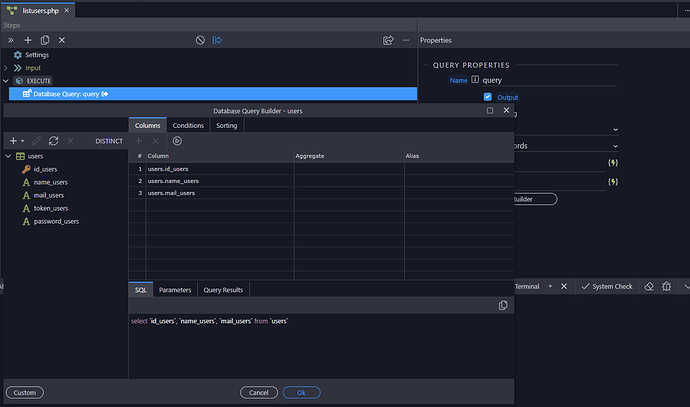
Task: Close the Terminal panel tab
Action: click(x=564, y=286)
